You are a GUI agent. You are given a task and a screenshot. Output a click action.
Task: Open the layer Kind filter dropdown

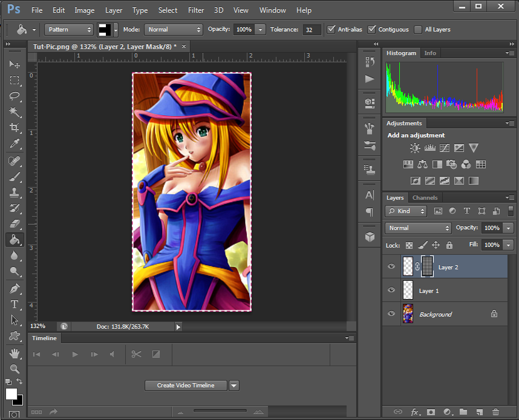click(406, 211)
